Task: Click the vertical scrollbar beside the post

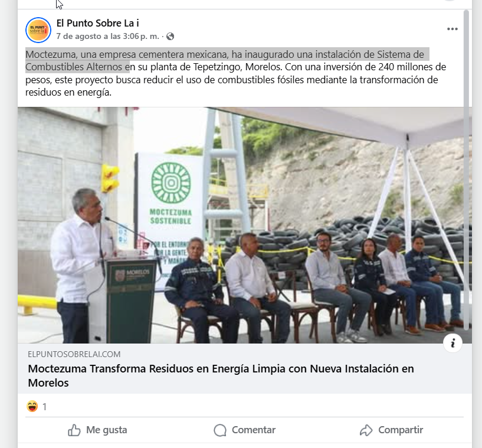Action: [466, 170]
